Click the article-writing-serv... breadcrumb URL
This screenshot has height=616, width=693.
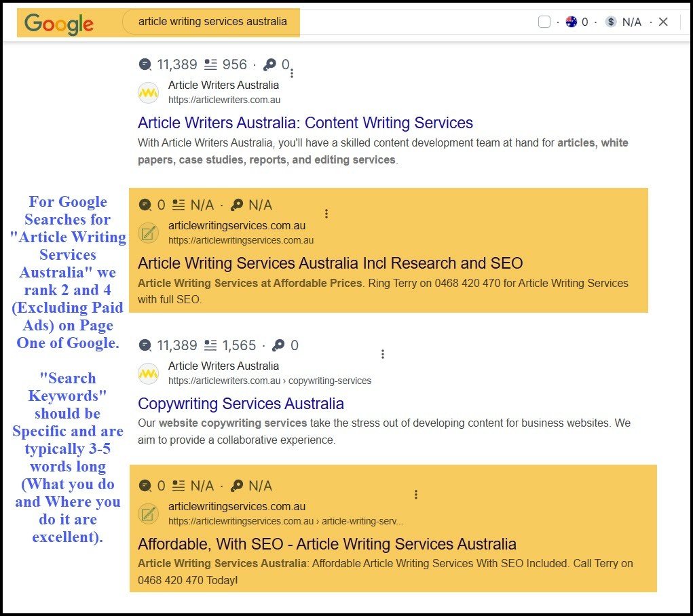click(x=286, y=522)
